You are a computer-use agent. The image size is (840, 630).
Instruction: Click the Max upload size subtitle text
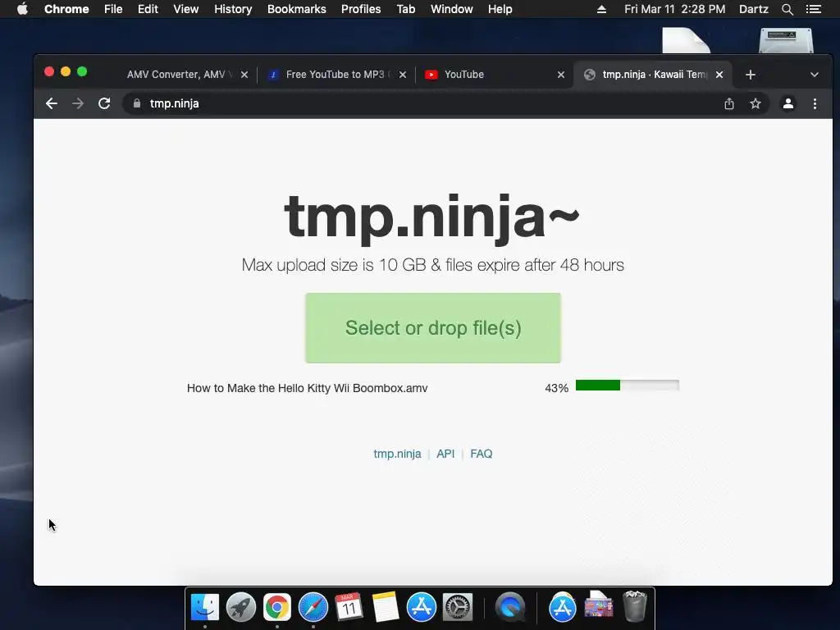432,265
